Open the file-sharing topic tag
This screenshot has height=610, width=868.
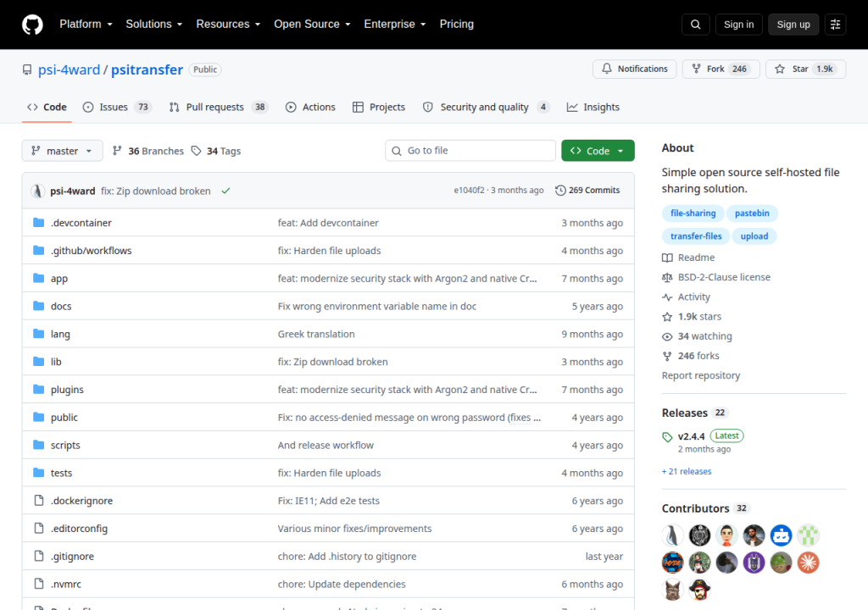(693, 213)
